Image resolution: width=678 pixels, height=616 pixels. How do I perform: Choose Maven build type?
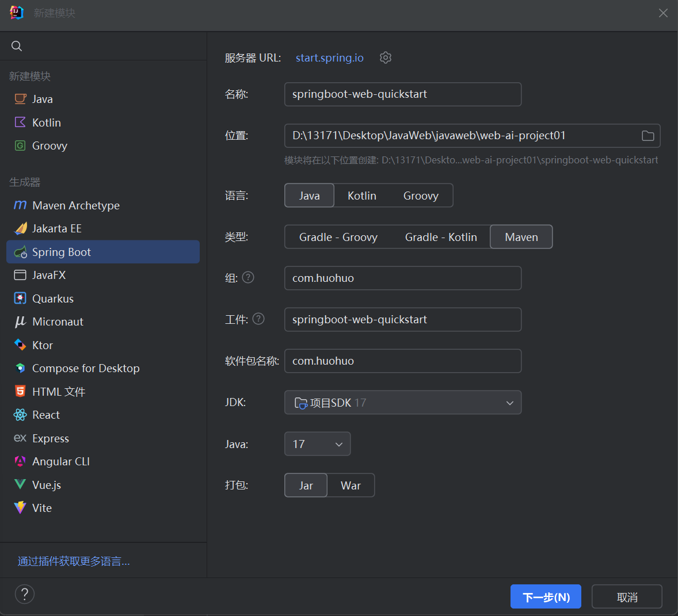pyautogui.click(x=521, y=237)
